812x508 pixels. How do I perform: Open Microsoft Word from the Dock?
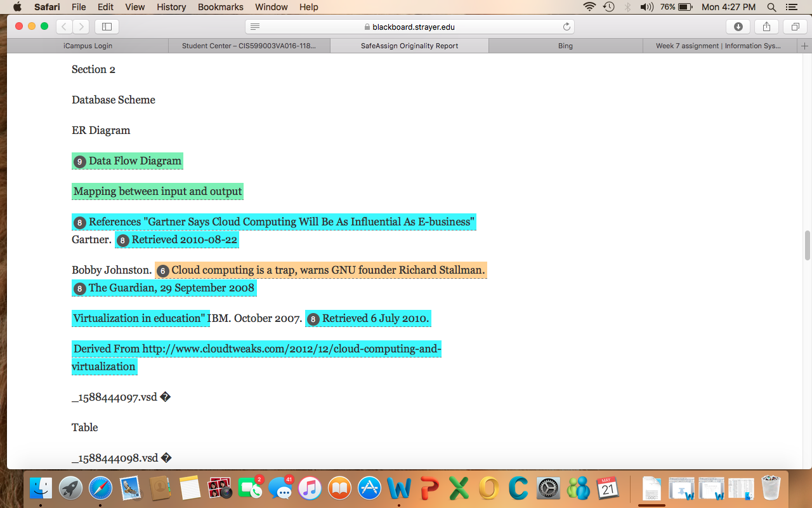[x=399, y=488]
